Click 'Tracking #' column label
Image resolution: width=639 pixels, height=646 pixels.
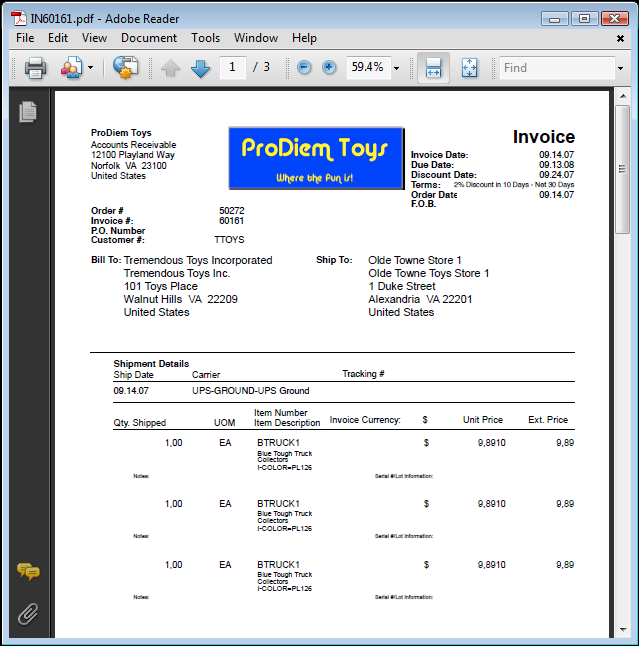click(x=363, y=374)
